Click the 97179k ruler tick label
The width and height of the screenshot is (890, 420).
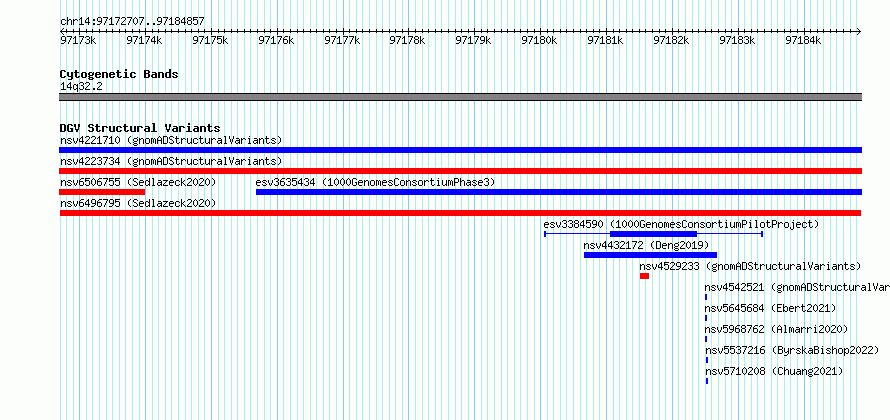(473, 40)
